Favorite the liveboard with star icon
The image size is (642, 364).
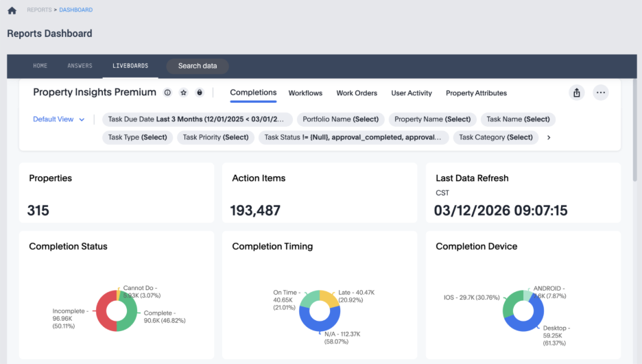tap(183, 93)
